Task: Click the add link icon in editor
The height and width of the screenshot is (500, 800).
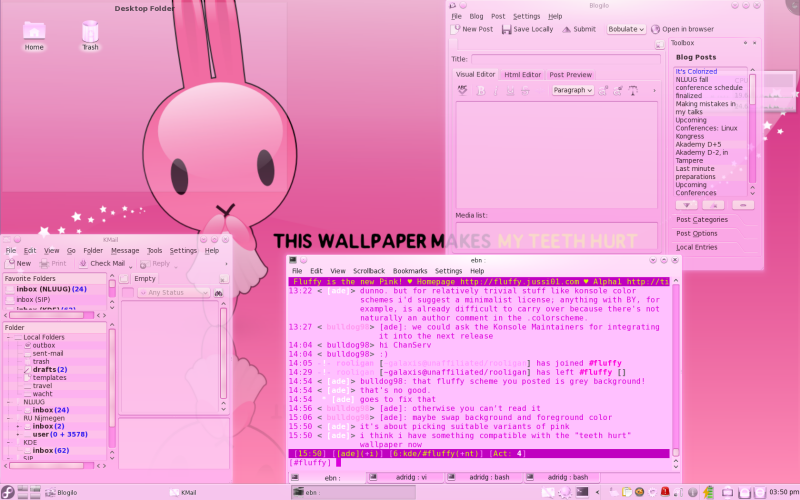Action: 603,91
